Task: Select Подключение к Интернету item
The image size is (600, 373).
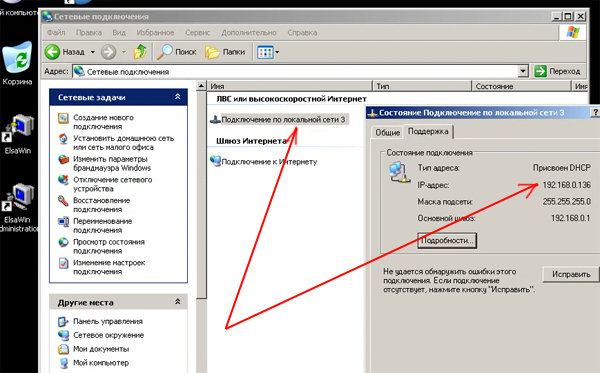Action: pyautogui.click(x=269, y=162)
